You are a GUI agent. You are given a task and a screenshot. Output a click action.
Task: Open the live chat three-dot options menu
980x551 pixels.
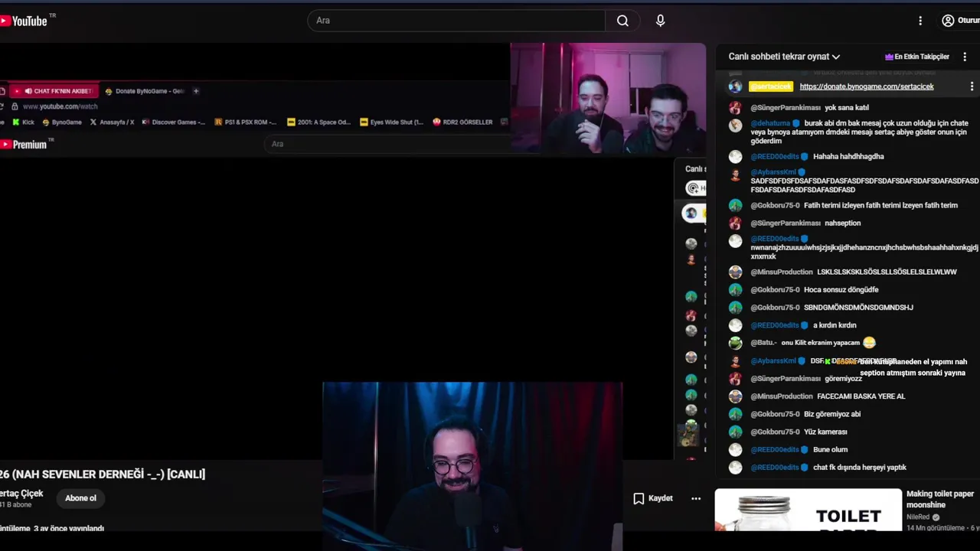tap(965, 57)
